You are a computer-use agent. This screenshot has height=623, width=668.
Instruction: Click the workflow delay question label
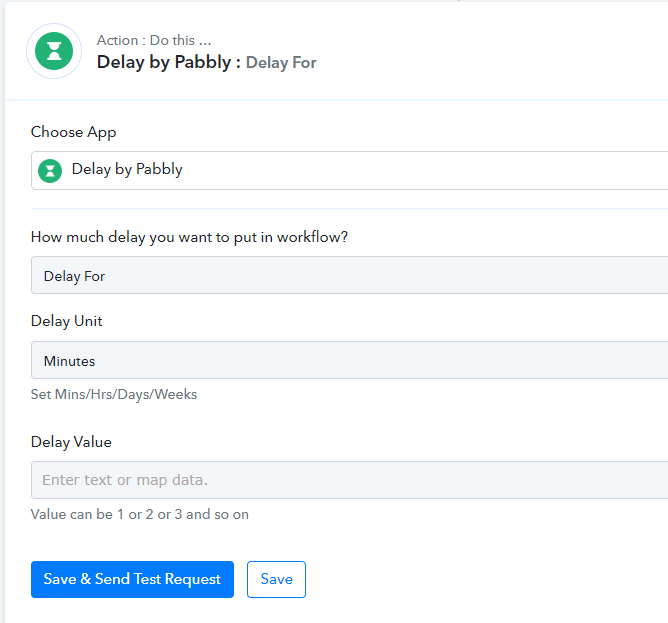(189, 237)
